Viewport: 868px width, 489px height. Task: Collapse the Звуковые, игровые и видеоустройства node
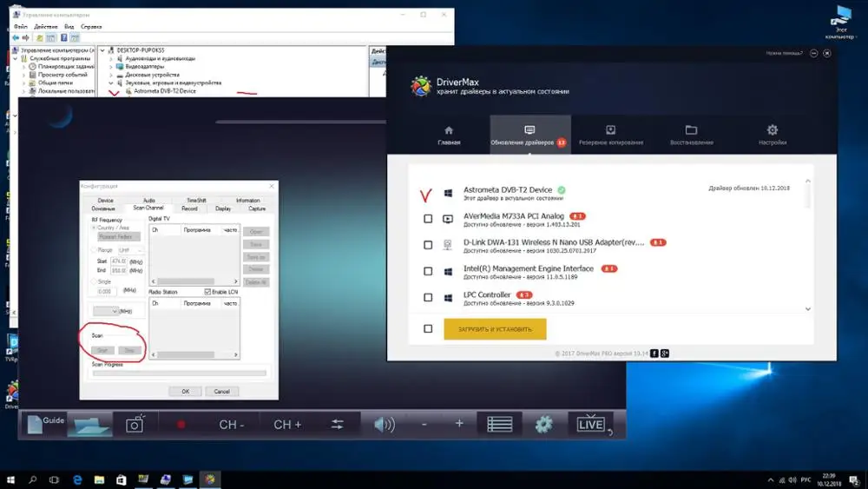coord(111,83)
